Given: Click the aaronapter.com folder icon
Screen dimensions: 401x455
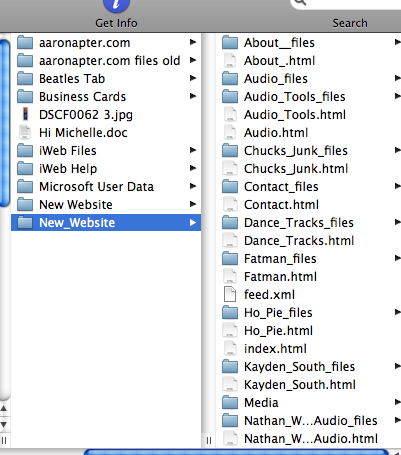Looking at the screenshot, I should [x=25, y=43].
